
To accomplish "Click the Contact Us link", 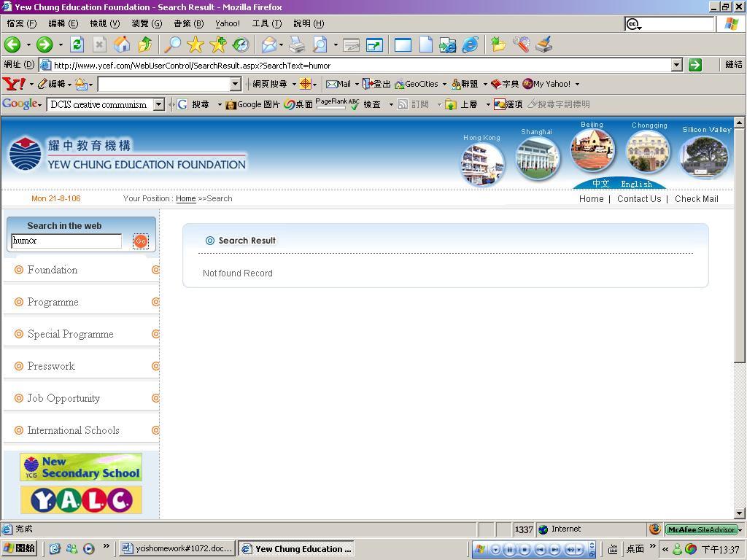I will (x=639, y=199).
